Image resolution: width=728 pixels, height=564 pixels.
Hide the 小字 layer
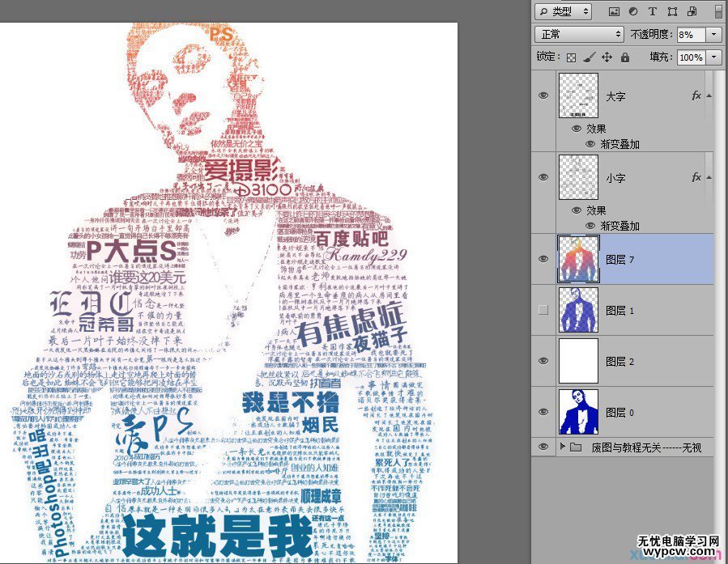(x=543, y=177)
